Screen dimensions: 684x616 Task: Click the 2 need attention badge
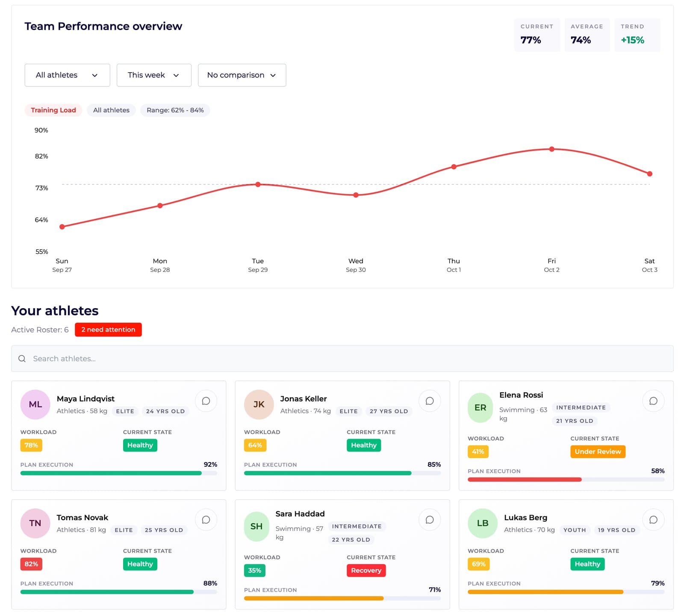(x=108, y=330)
